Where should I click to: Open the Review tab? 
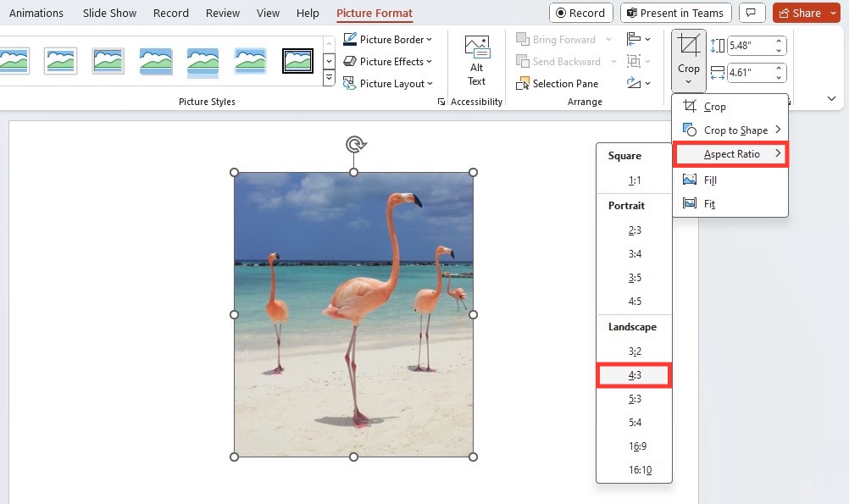coord(223,13)
